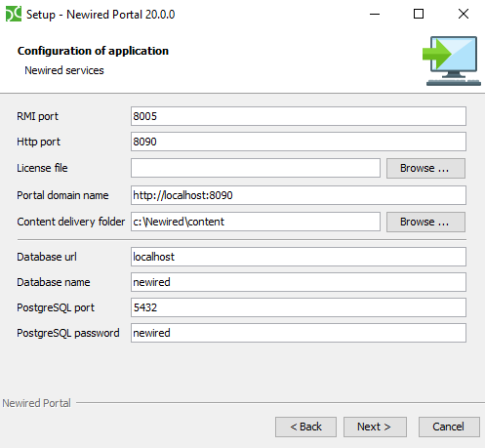Return with the Back button
485x448 pixels.
tap(305, 427)
